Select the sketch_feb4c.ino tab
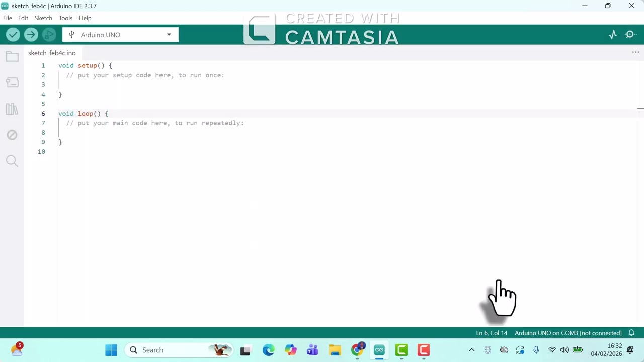 [x=52, y=53]
